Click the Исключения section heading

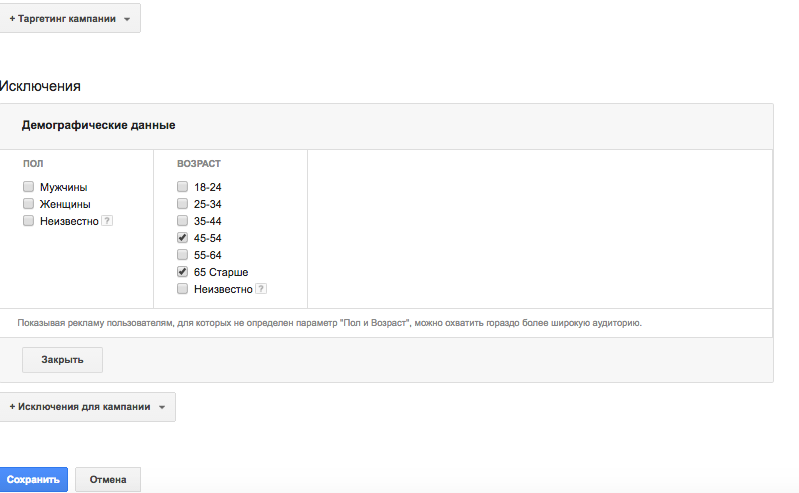[x=40, y=86]
